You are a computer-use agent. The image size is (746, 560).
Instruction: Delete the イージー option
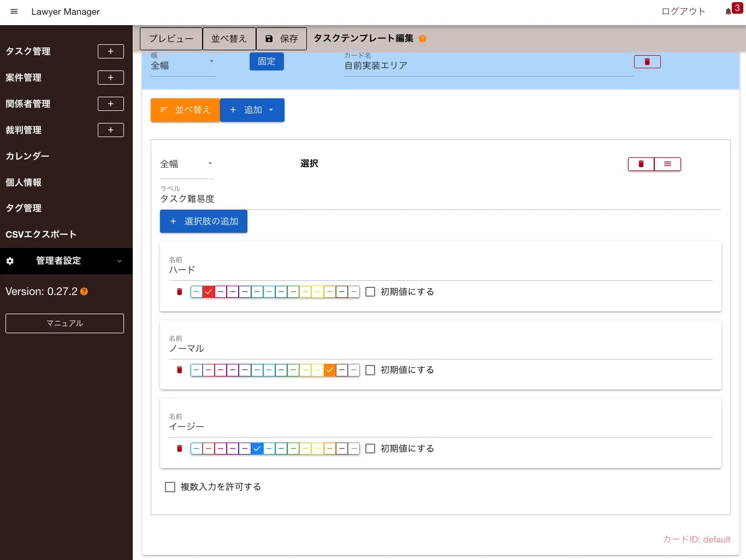click(x=179, y=449)
